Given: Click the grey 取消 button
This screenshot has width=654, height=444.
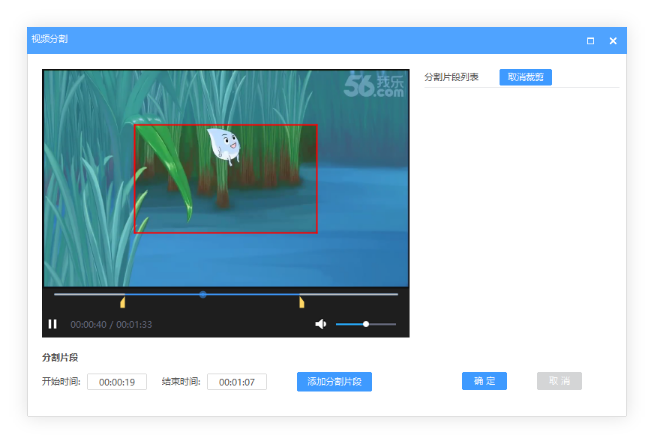Looking at the screenshot, I should (x=559, y=381).
